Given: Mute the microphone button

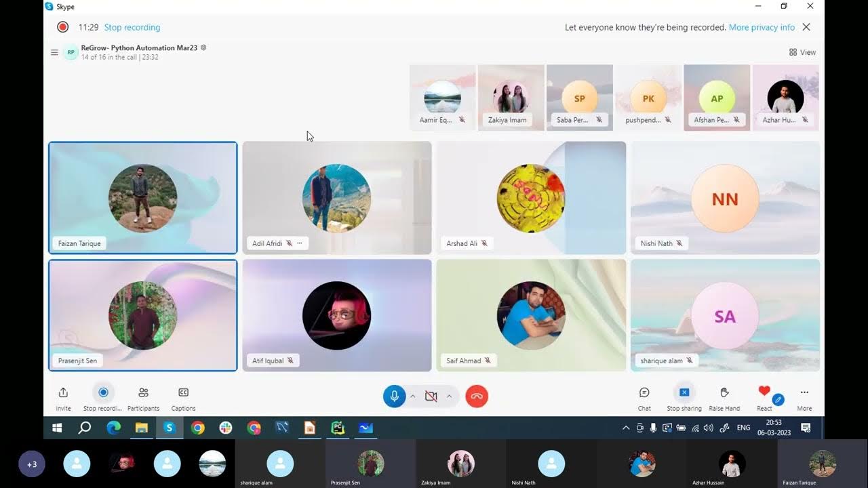Looking at the screenshot, I should (x=395, y=396).
